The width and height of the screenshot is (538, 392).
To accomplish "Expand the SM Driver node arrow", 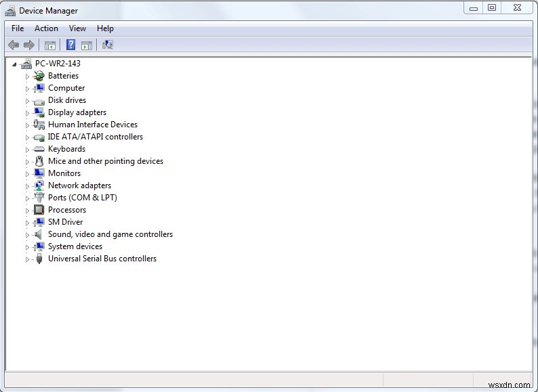I will [28, 223].
